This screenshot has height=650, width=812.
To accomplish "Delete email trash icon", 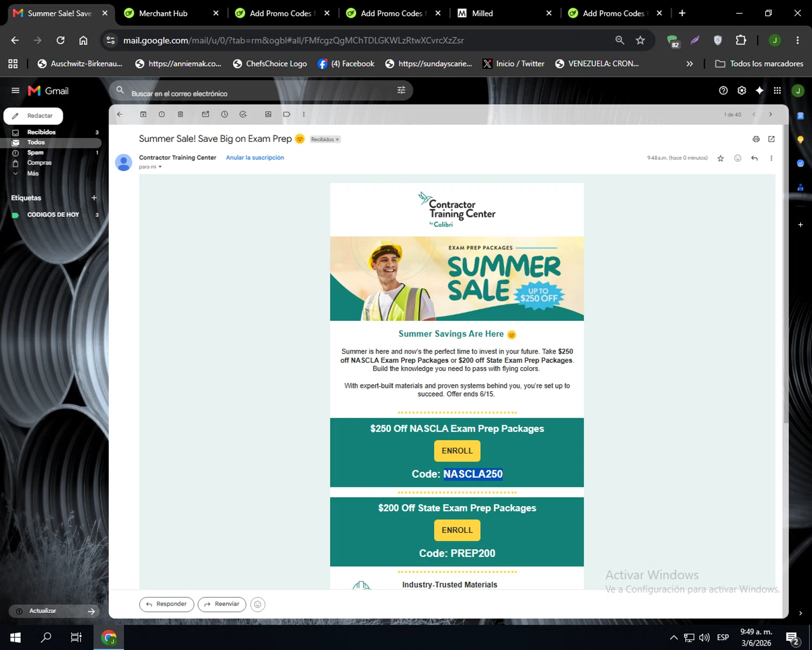I will click(180, 114).
